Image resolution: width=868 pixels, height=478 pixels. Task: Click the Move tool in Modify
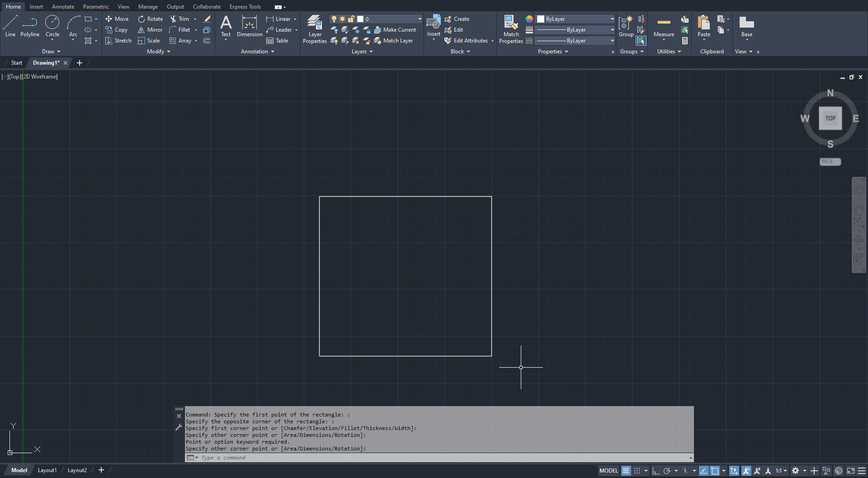(117, 19)
